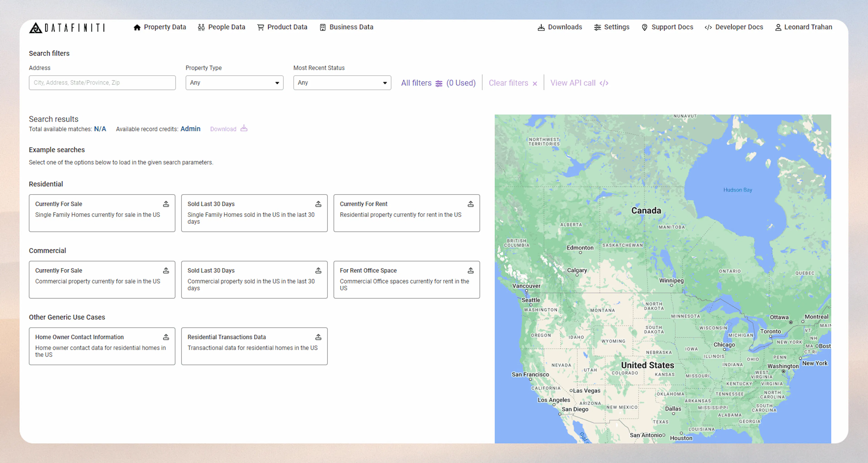Viewport: 868px width, 463px height.
Task: Click the Address search input field
Action: pos(102,82)
